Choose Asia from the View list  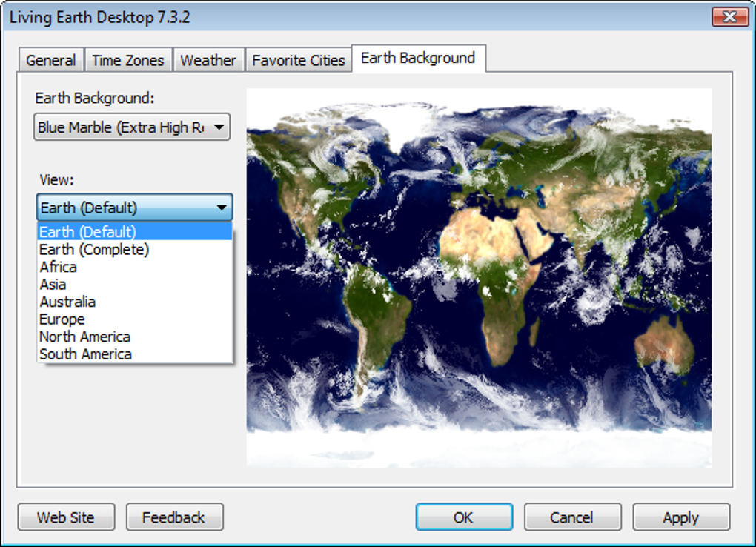coord(134,284)
